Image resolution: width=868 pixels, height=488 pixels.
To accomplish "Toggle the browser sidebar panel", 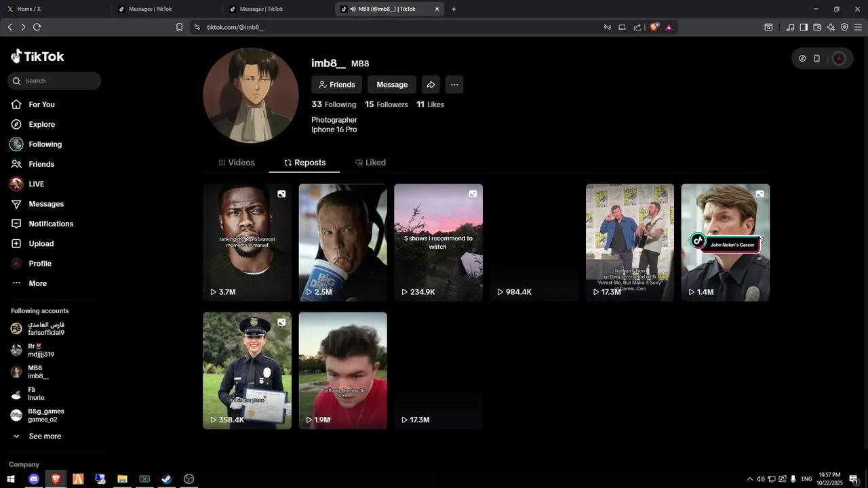I will click(x=804, y=27).
